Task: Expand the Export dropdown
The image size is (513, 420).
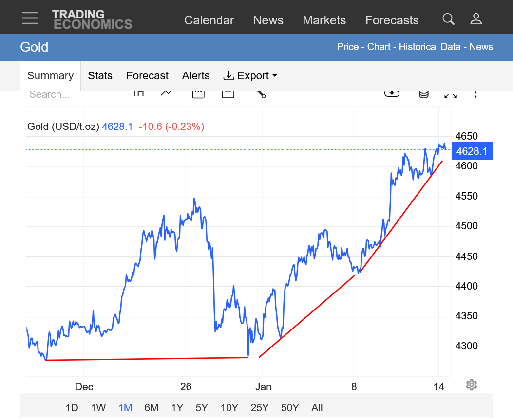Action: click(250, 76)
